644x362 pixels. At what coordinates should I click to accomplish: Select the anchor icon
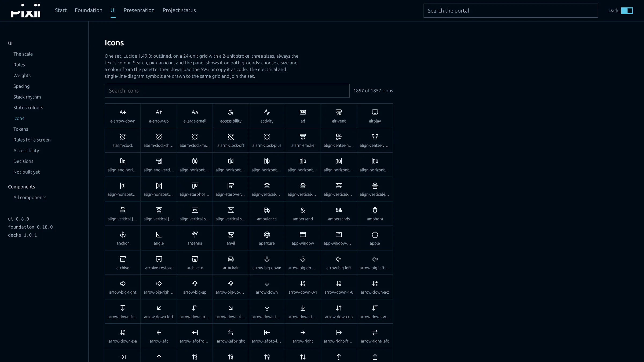pos(123,238)
